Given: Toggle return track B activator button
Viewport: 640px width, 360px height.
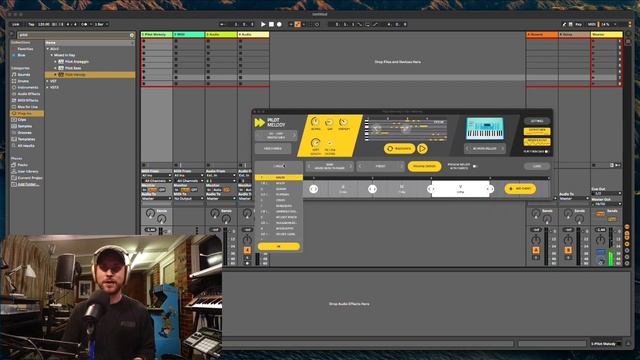Looking at the screenshot, I should 568,250.
